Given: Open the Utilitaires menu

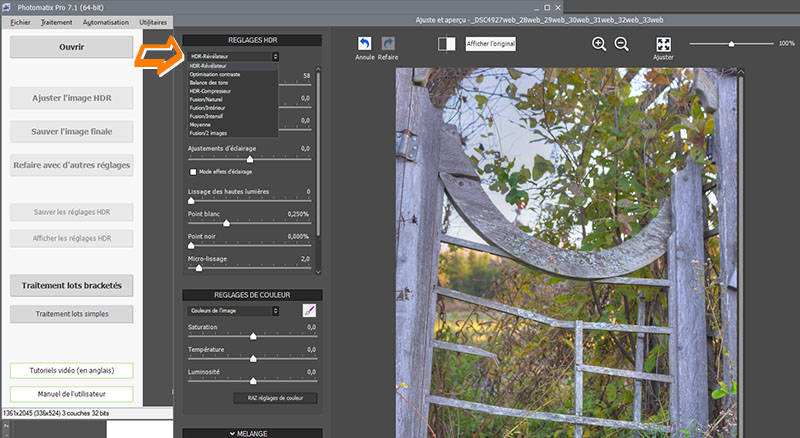Looking at the screenshot, I should 153,22.
